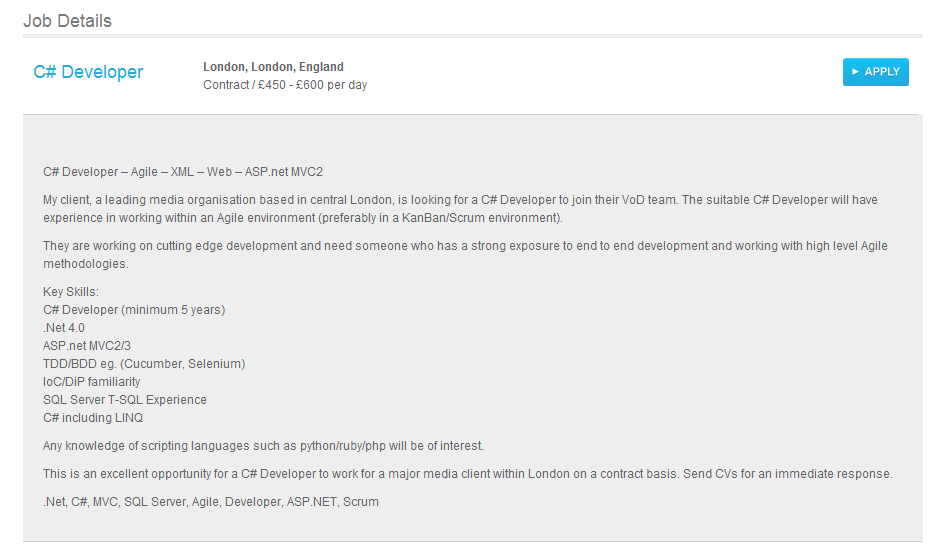The image size is (939, 557).
Task: Click the play arrow icon on APPLY
Action: (x=855, y=72)
